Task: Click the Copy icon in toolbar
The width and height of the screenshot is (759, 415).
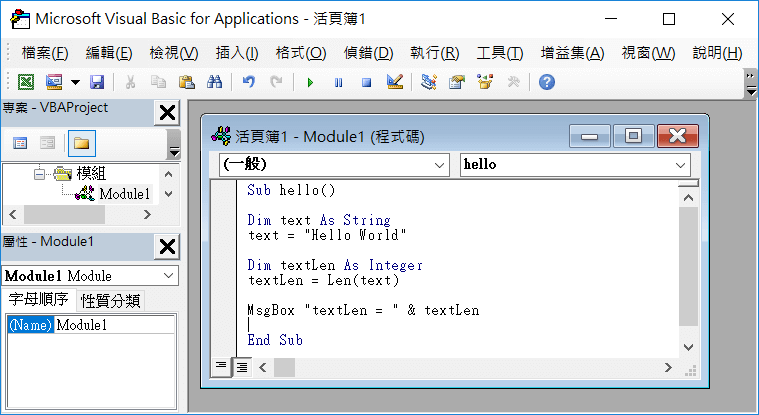Action: point(158,82)
